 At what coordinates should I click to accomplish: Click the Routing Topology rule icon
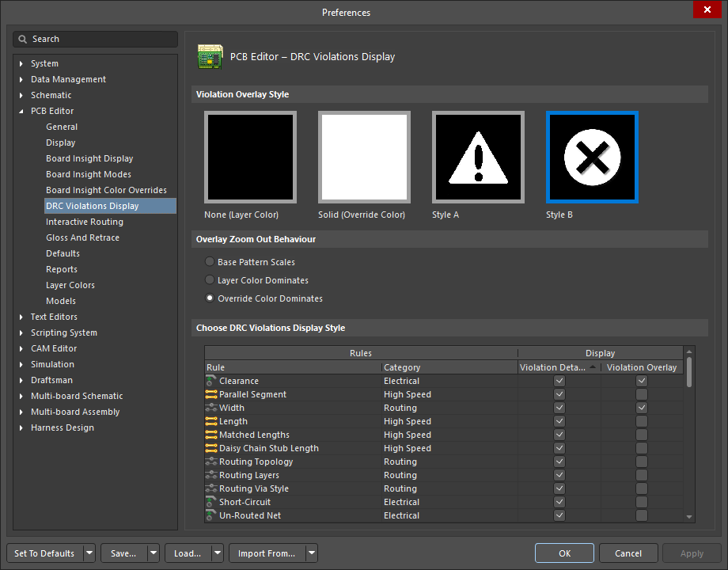pyautogui.click(x=210, y=462)
